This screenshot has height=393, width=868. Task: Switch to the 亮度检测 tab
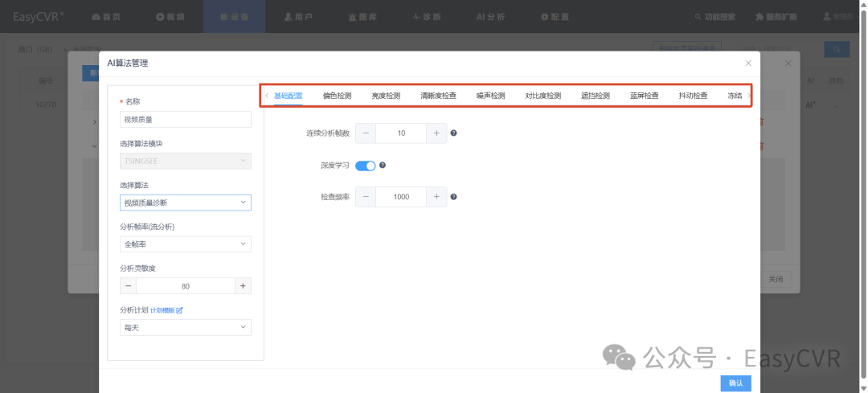(x=386, y=95)
